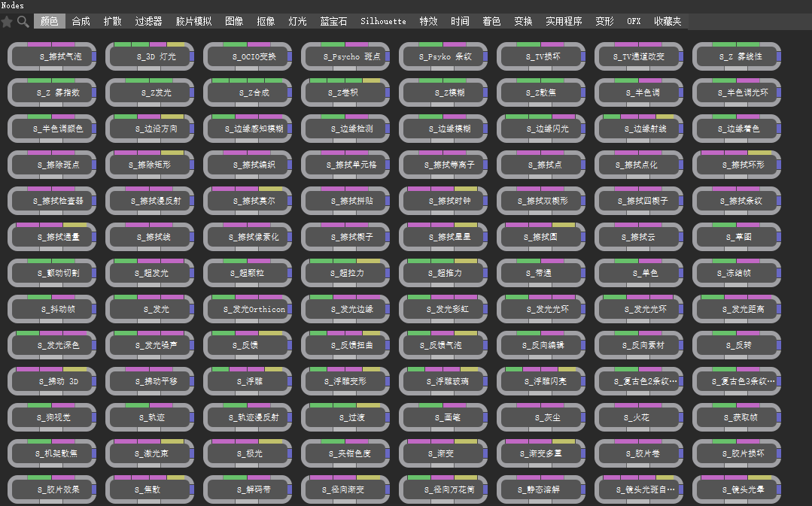The width and height of the screenshot is (812, 506).
Task: Switch to the 过滤器 tab
Action: pos(148,21)
